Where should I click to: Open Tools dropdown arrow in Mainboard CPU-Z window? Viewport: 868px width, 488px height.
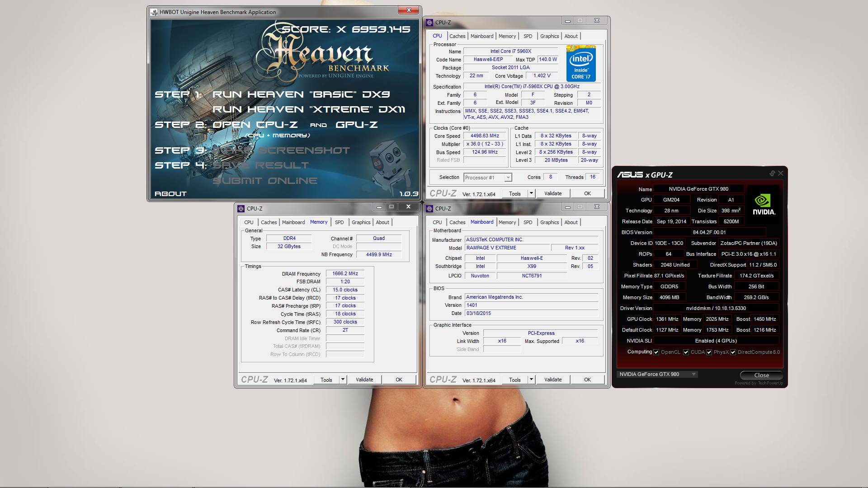tap(531, 380)
